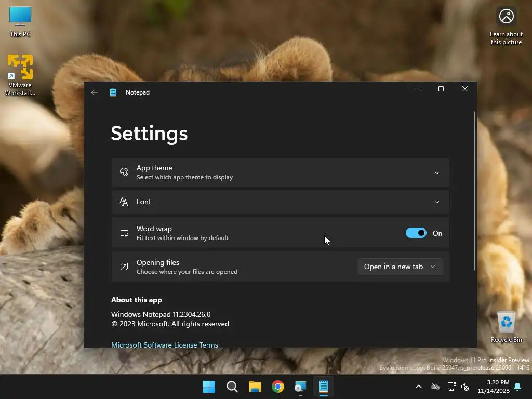Open network status tray icon
The image size is (532, 399).
tap(451, 387)
